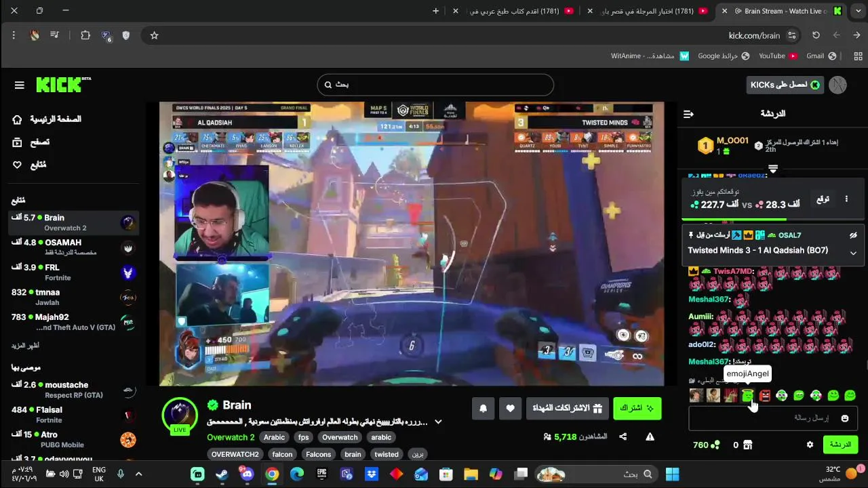Go to the Kick logo home

tap(63, 85)
